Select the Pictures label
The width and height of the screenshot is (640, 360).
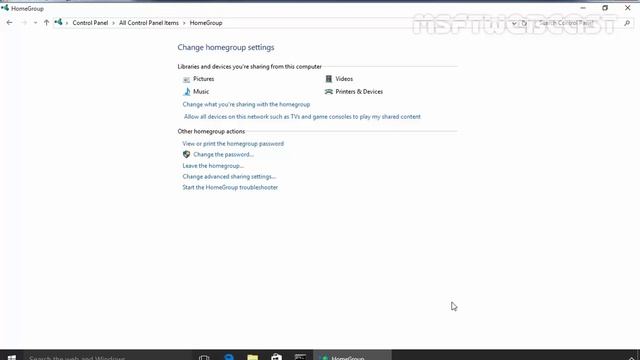[204, 79]
